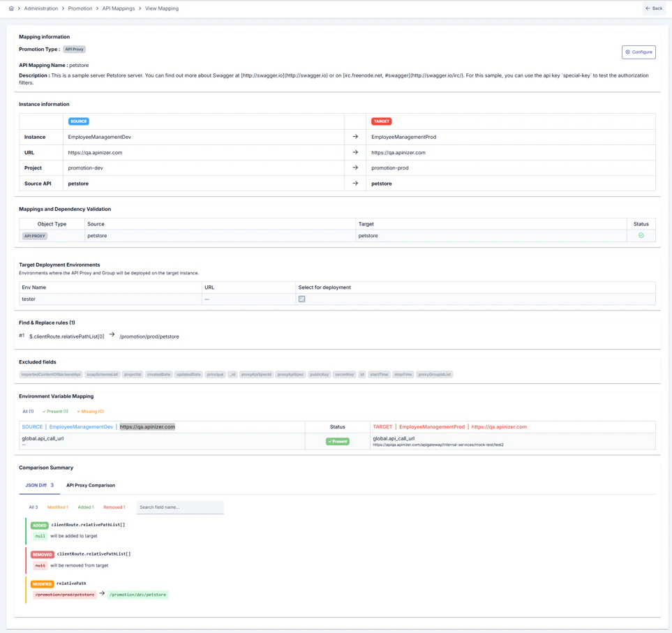Click green check status icon for petstore

641,235
